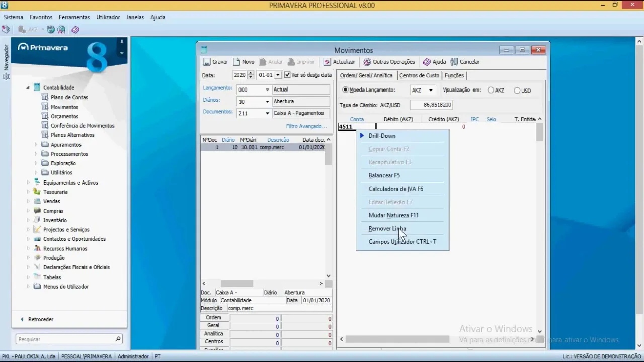Switch to Centros de Custo tab
The image size is (644, 362).
point(419,75)
